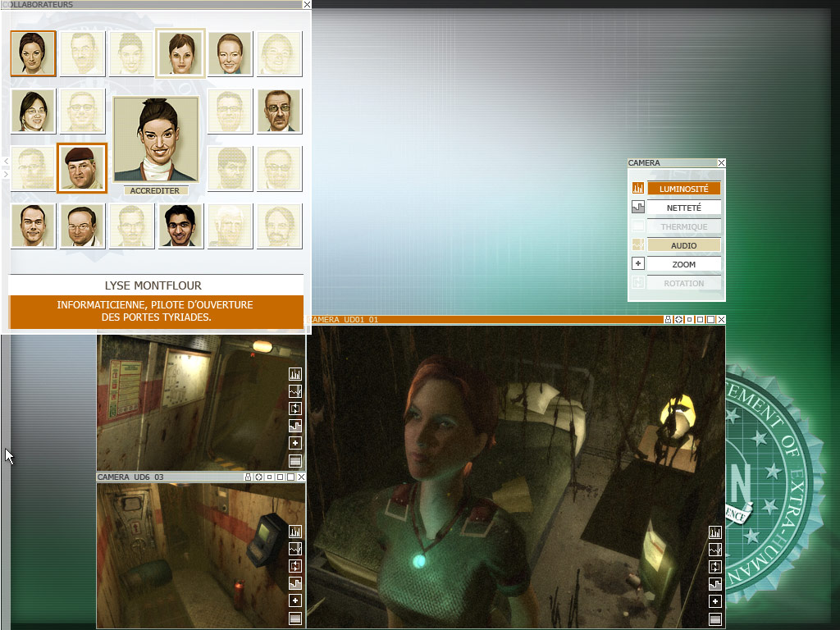The image size is (840, 630).
Task: Select bearded collaborator with dark glasses
Action: pos(279,112)
